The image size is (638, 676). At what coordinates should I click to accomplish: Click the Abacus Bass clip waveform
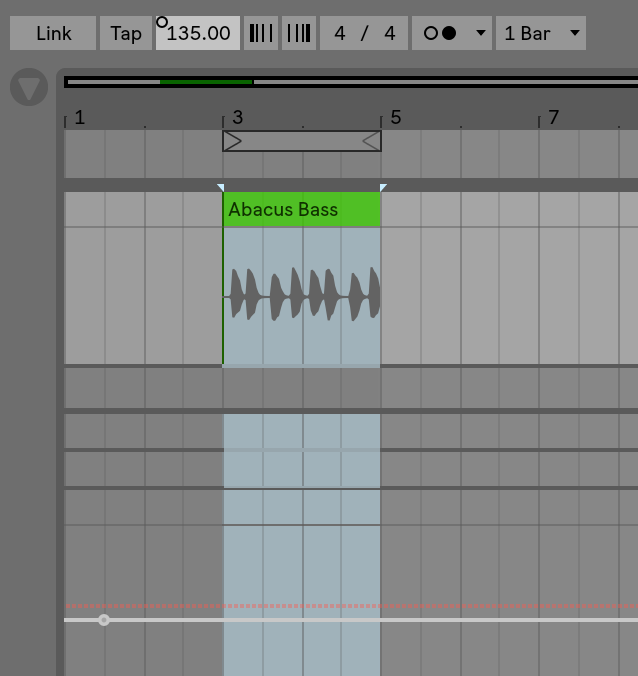click(x=301, y=295)
